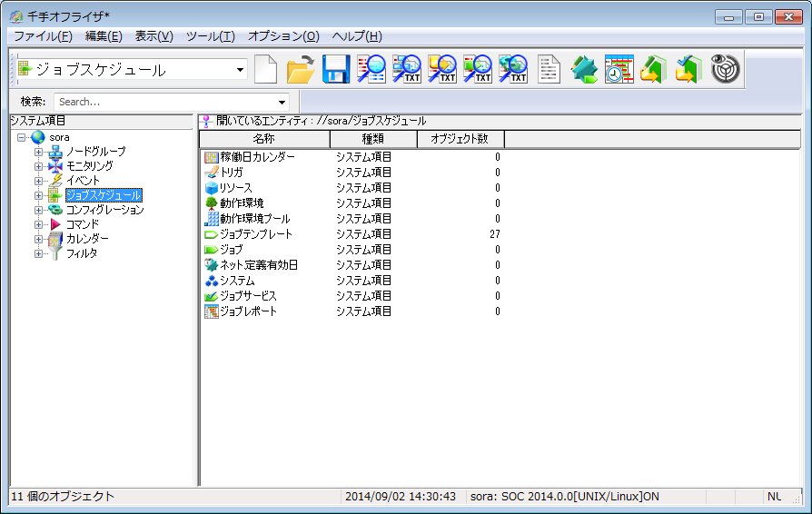Click the new blank document toolbar icon
This screenshot has height=514, width=812.
click(265, 69)
